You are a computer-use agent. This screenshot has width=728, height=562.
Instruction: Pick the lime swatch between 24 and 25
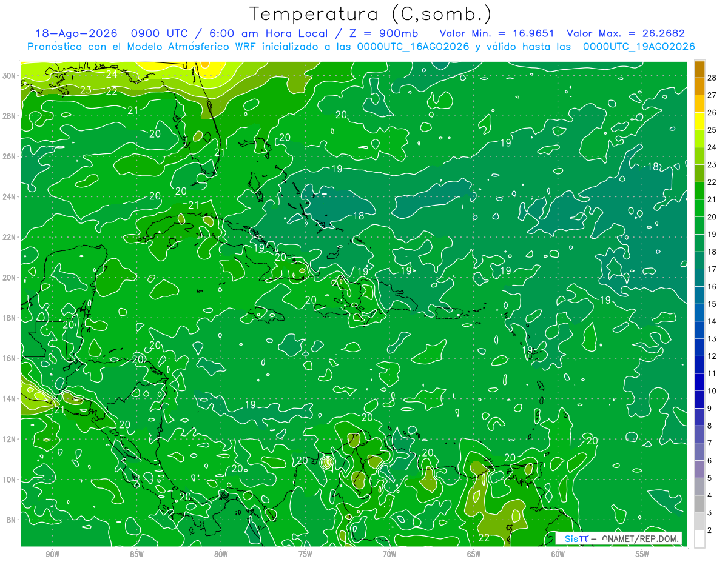click(x=699, y=139)
